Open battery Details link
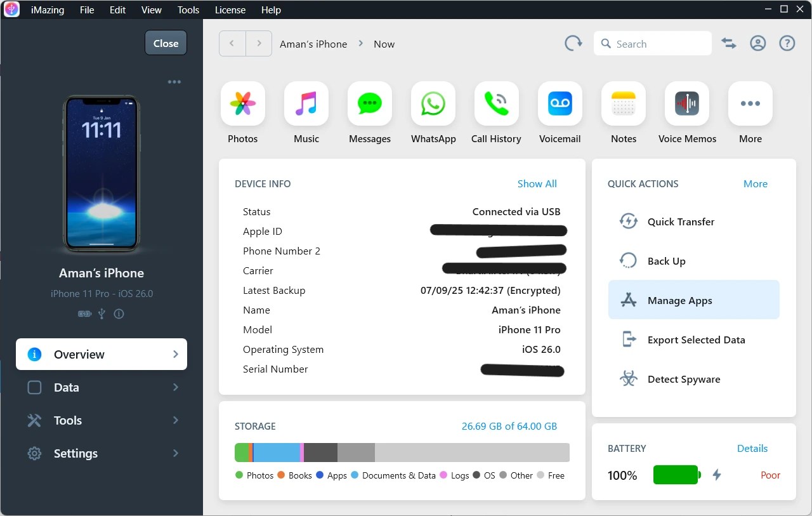Viewport: 812px width, 516px height. (752, 448)
